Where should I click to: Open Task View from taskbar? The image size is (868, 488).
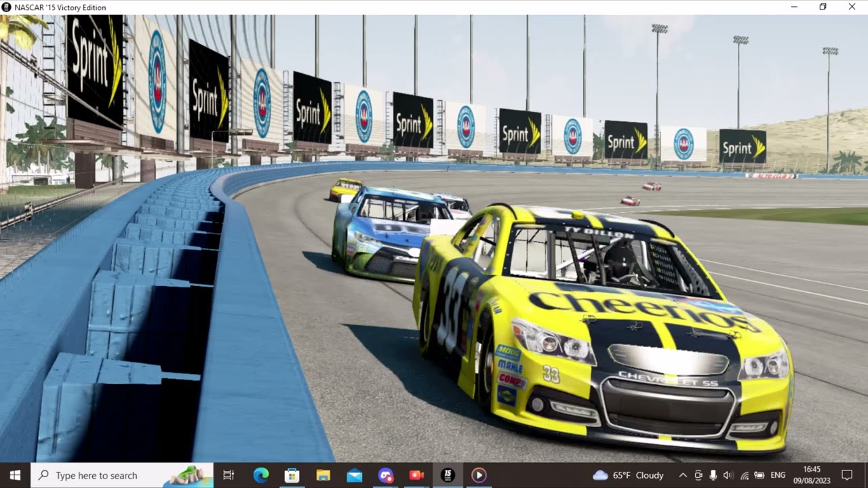coord(229,475)
